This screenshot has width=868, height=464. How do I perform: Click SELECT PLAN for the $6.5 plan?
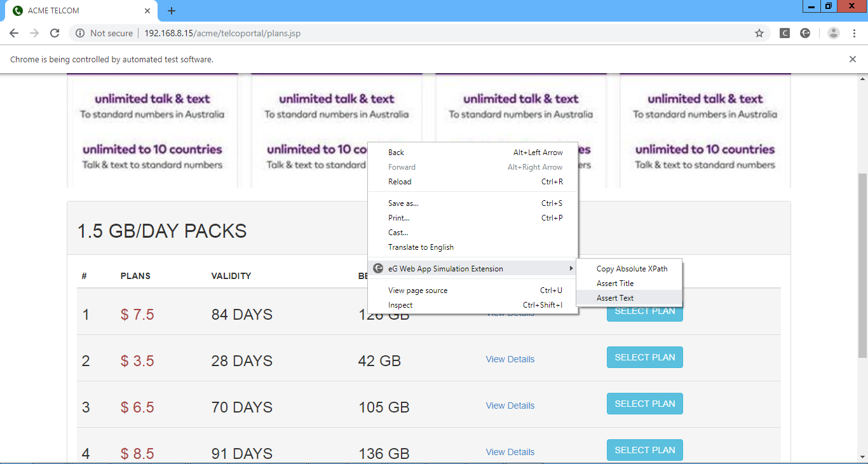coord(645,404)
